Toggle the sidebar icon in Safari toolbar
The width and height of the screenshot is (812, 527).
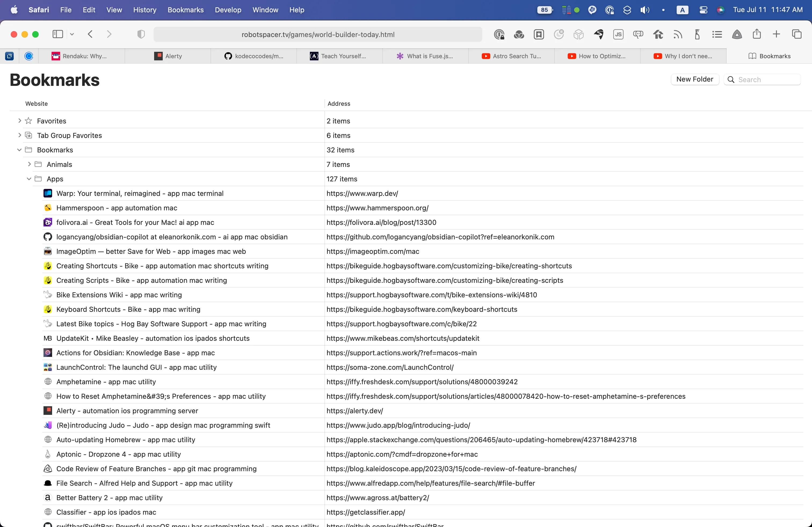pos(58,34)
